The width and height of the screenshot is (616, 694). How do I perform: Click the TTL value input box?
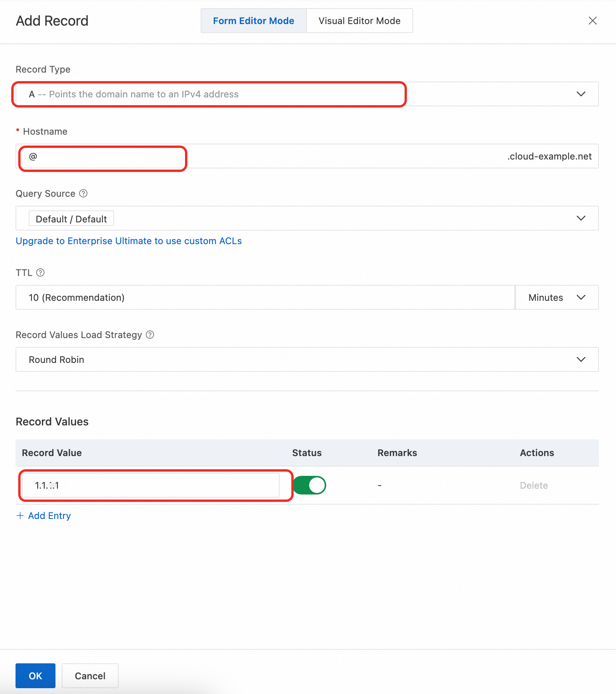tap(265, 297)
